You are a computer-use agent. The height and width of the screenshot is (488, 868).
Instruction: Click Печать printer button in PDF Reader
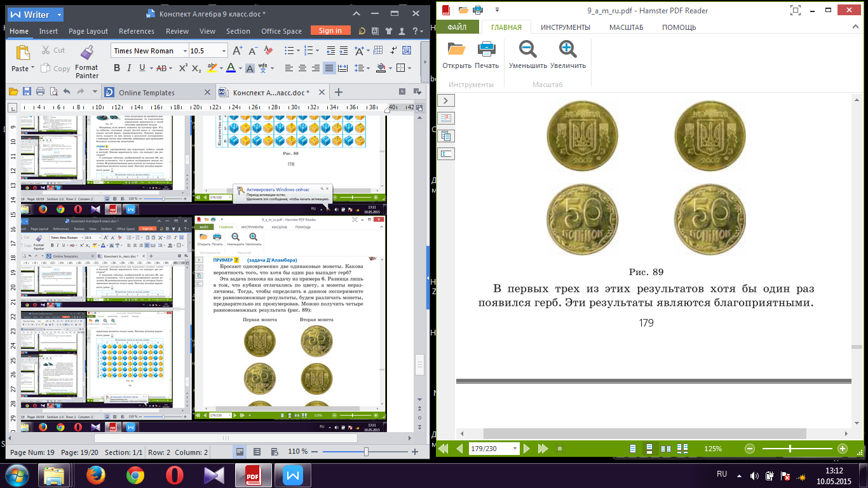[x=487, y=55]
